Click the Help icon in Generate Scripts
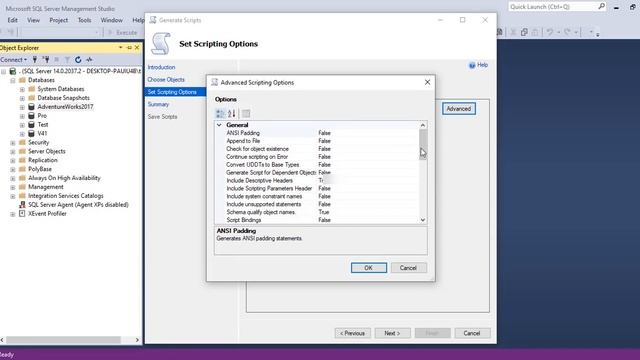Viewport: 640px width, 360px height. point(472,65)
